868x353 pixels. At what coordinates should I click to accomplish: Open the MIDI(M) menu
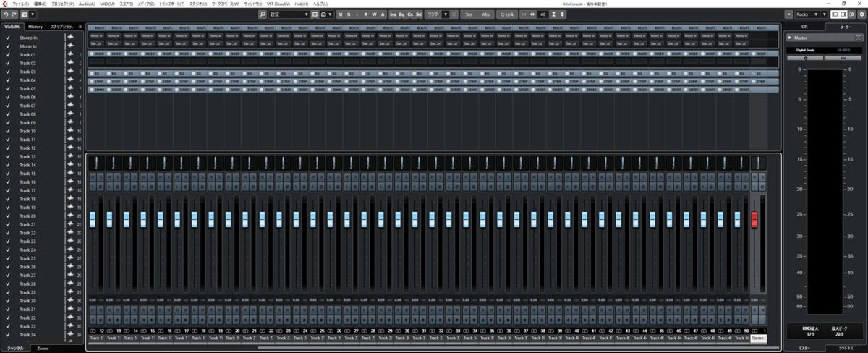click(x=106, y=4)
